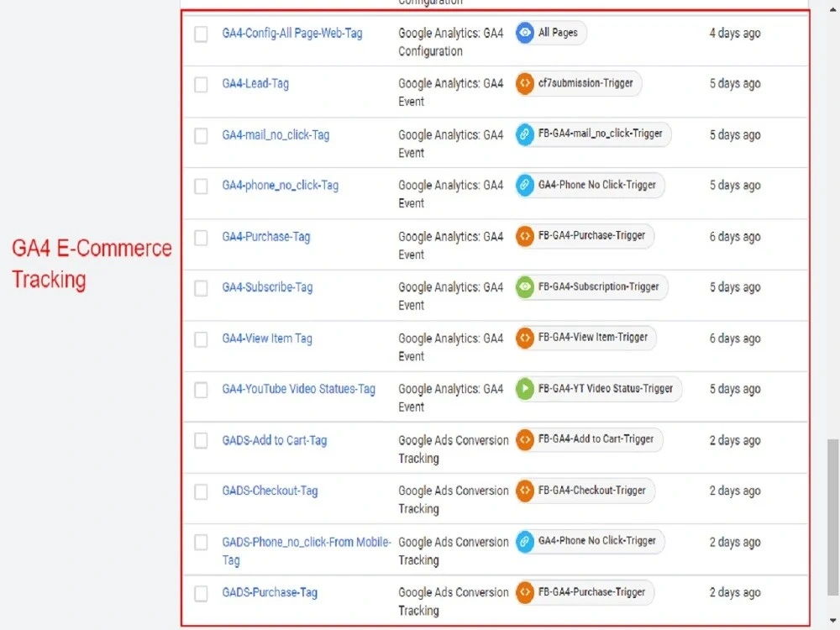Image resolution: width=840 pixels, height=630 pixels.
Task: Click the icon on FB-GA4-Add to Cart-Trigger chip
Action: point(524,439)
